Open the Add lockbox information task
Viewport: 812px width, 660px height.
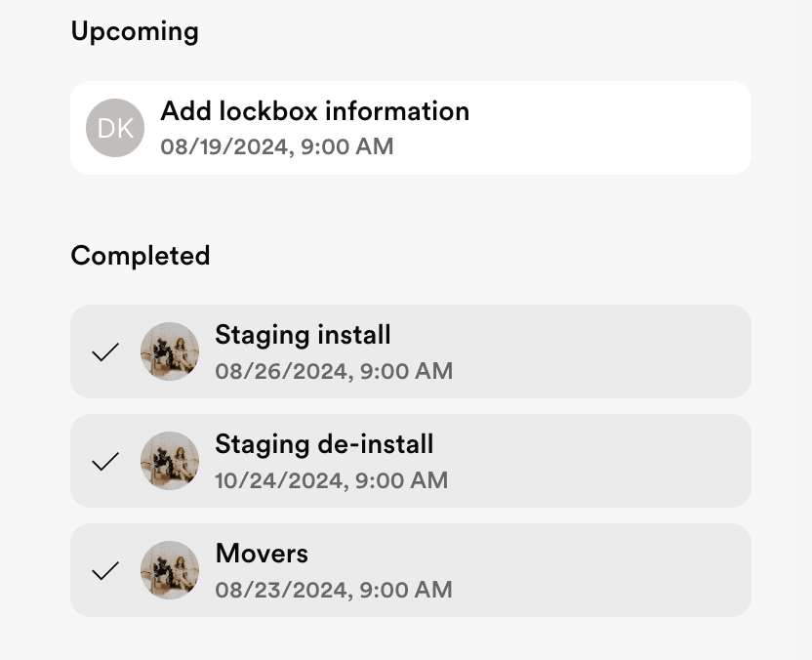pos(314,111)
